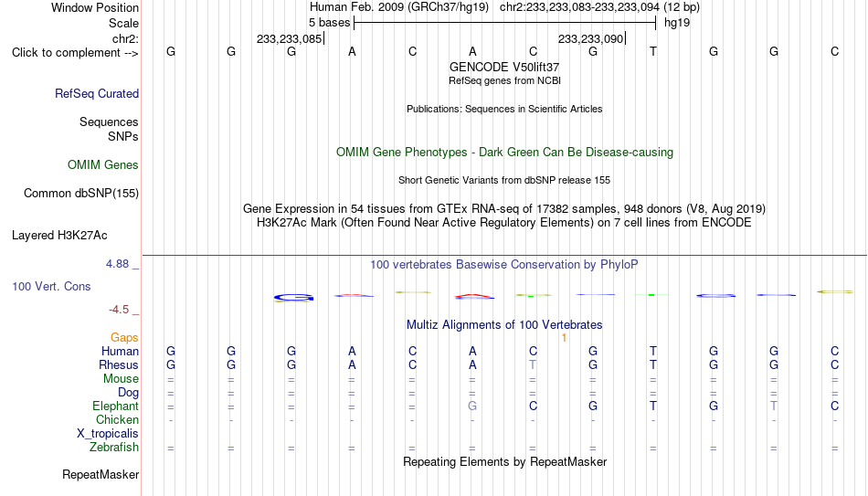Click the GTEx Gene Expression track title
This screenshot has height=496, width=868.
[x=504, y=208]
